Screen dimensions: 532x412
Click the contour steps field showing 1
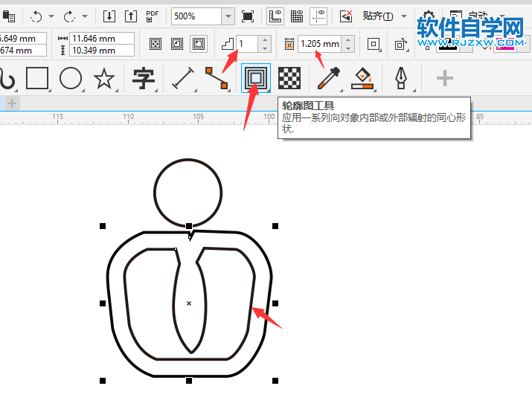(x=247, y=44)
